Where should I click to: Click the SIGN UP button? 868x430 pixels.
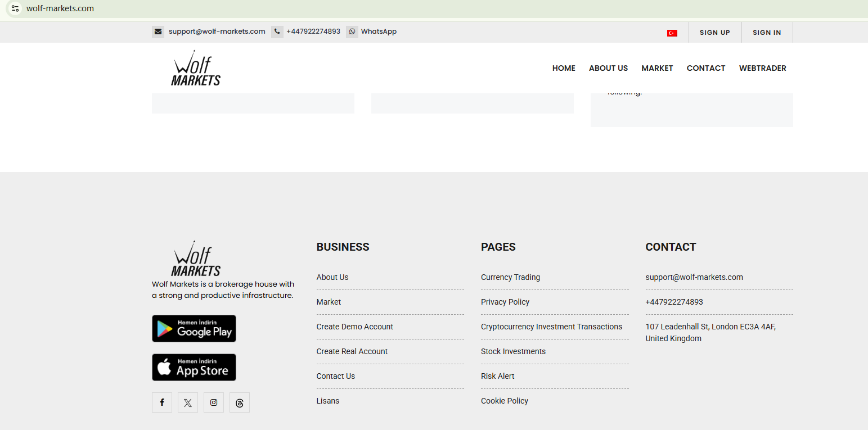(714, 33)
